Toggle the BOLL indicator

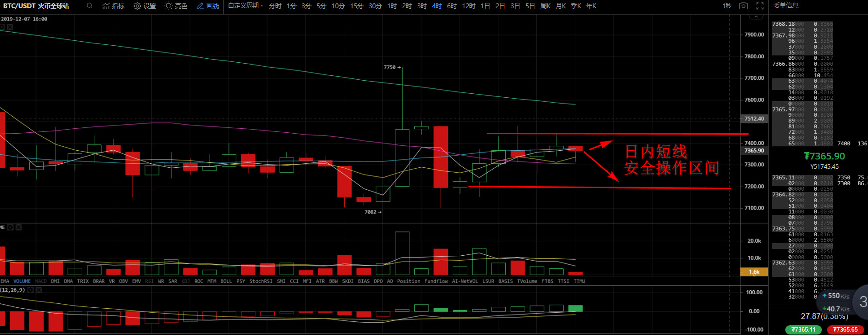226,281
